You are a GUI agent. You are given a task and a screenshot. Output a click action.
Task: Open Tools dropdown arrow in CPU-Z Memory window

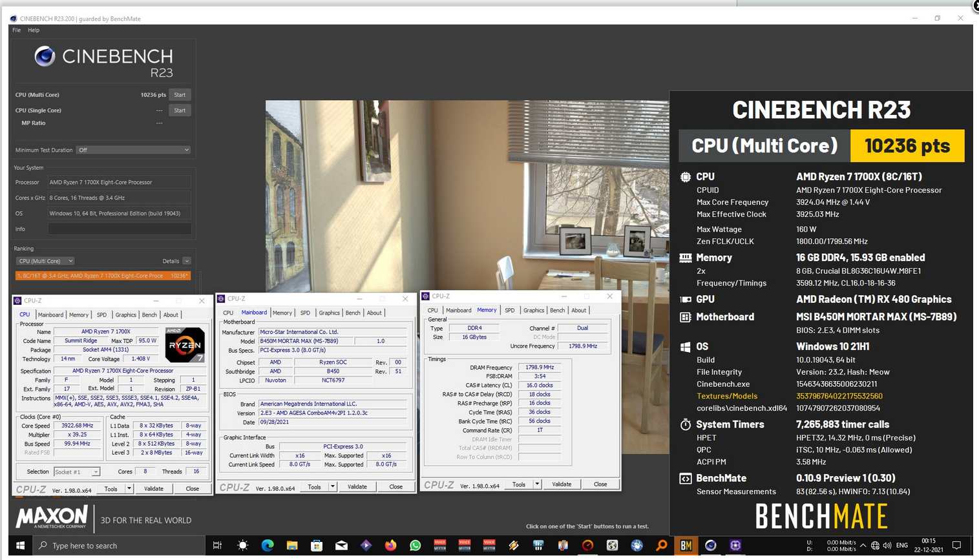537,484
